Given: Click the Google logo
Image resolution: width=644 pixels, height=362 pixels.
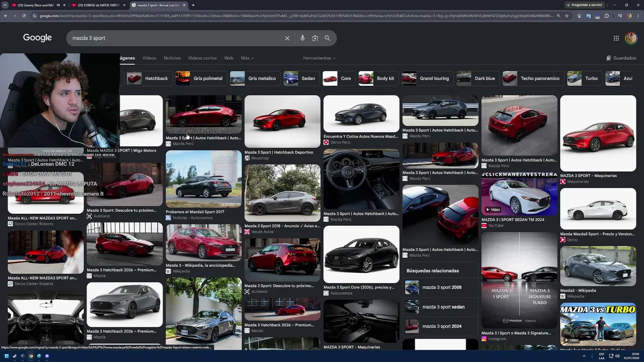Looking at the screenshot, I should click(37, 38).
